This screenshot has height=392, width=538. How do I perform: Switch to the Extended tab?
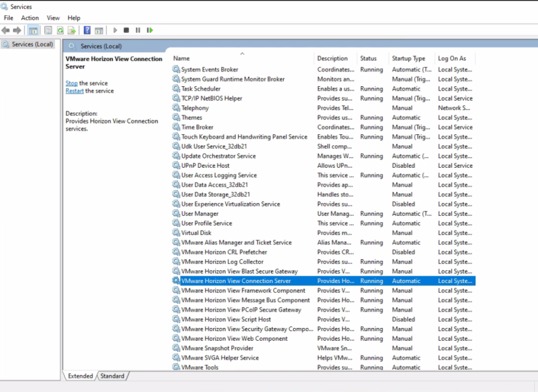pos(80,376)
